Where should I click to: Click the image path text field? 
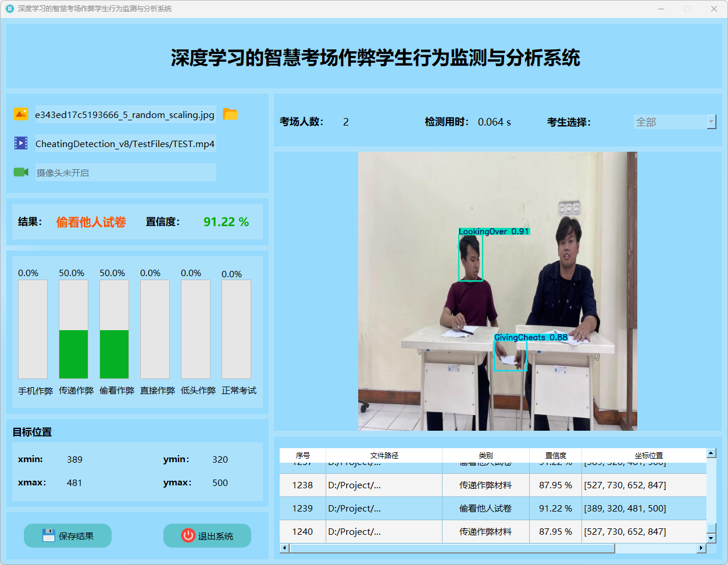[x=125, y=115]
